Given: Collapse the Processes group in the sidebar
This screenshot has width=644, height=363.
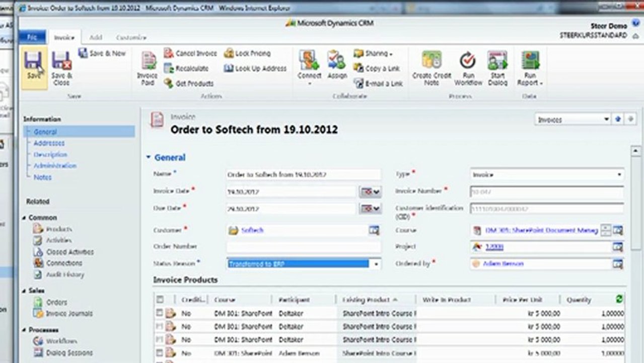Looking at the screenshot, I should (25, 330).
